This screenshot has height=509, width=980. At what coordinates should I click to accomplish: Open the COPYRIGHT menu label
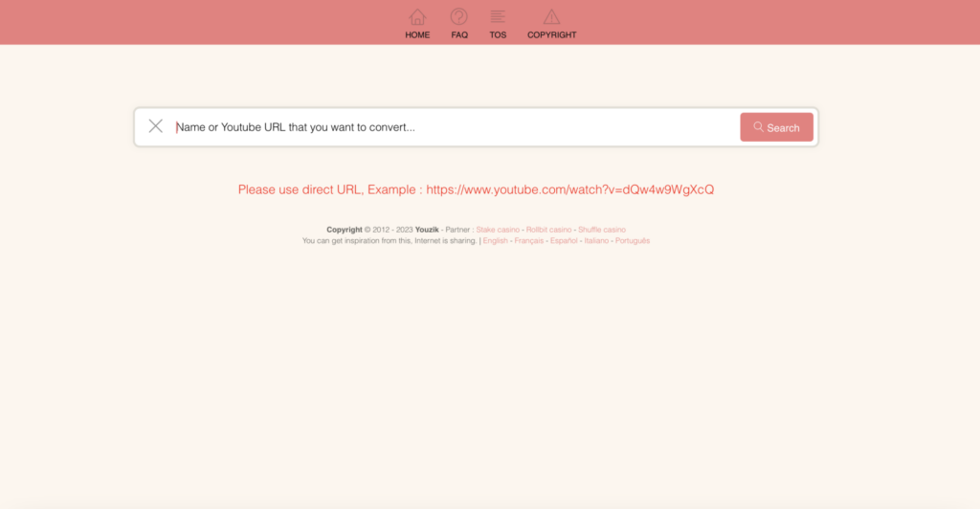[552, 35]
